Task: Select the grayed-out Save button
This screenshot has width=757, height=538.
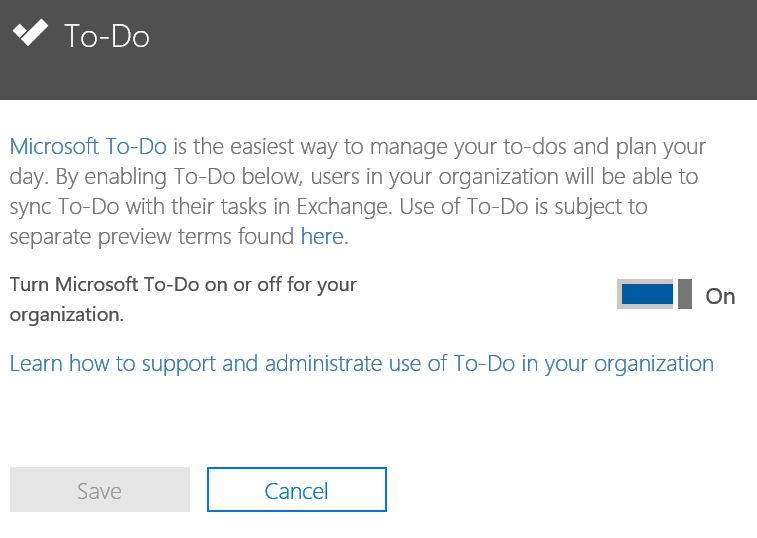Action: pos(99,491)
